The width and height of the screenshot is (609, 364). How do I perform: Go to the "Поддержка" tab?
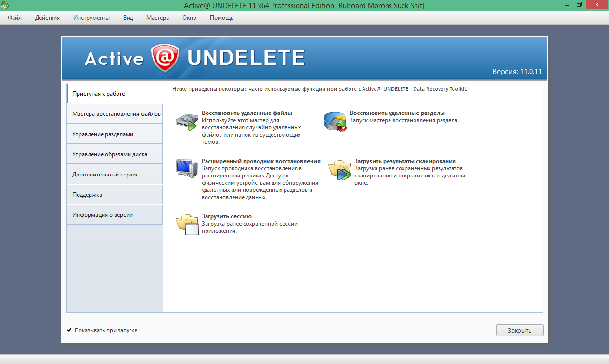[115, 194]
